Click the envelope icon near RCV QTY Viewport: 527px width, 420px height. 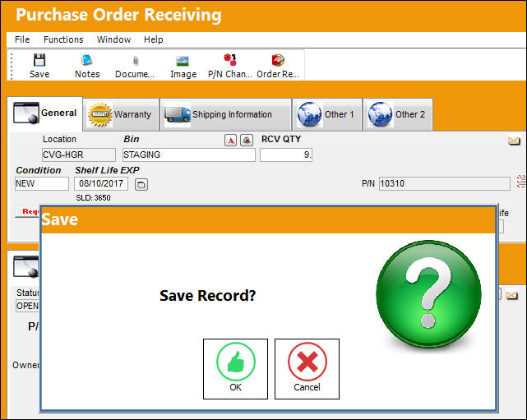pyautogui.click(x=514, y=141)
